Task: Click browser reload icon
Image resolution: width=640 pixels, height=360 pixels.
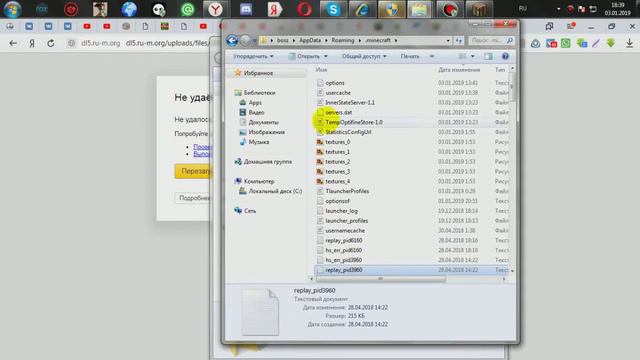Action: point(51,43)
